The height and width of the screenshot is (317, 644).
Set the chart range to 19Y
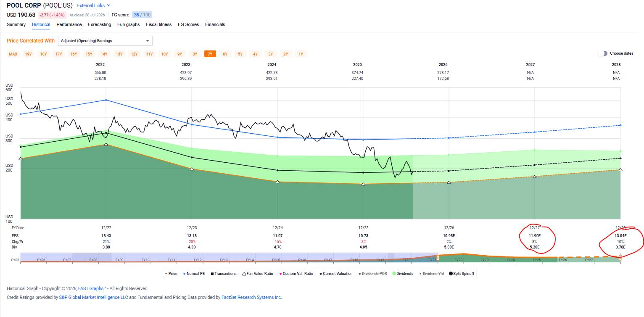coord(28,54)
